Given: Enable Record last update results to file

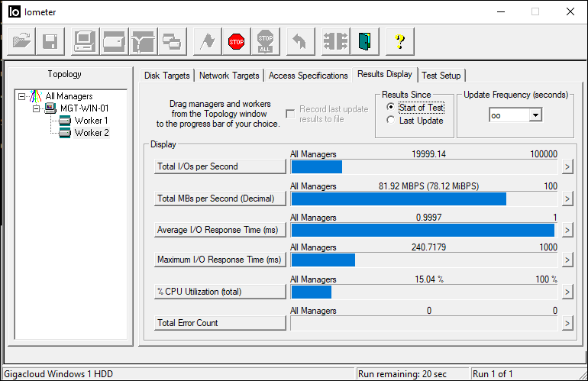Looking at the screenshot, I should pos(290,114).
